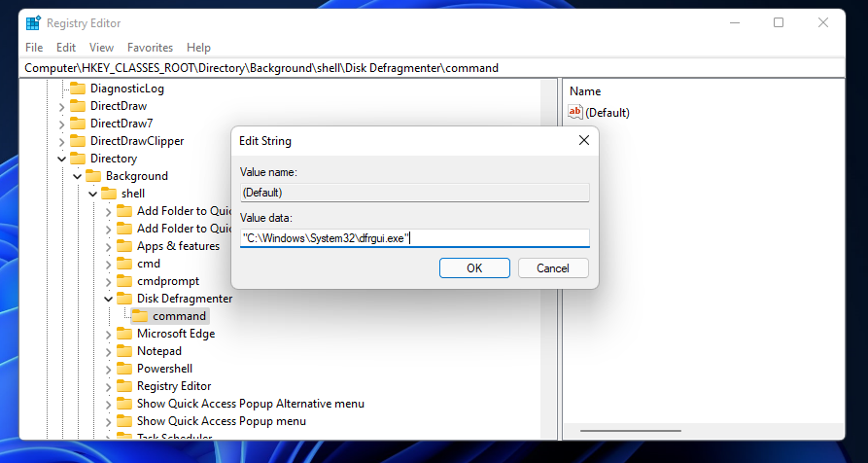Image resolution: width=868 pixels, height=463 pixels.
Task: Open the Favorites menu
Action: tap(150, 48)
